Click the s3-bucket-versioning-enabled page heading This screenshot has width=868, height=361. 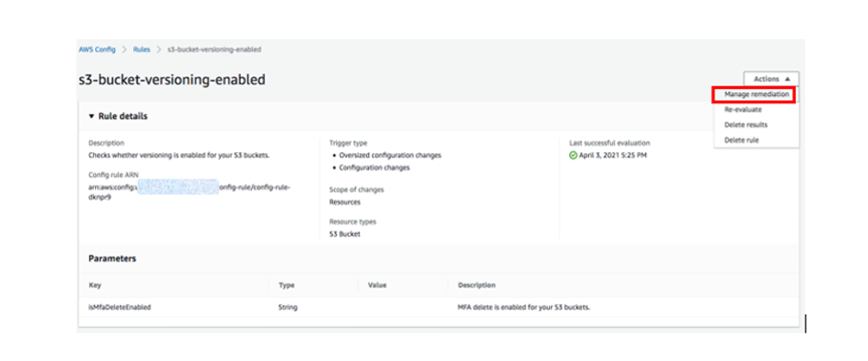(x=171, y=80)
